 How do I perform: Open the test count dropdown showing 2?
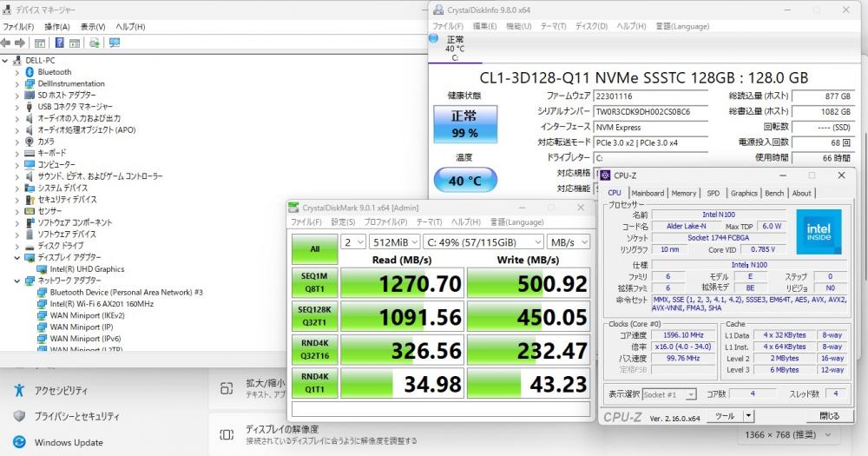[353, 242]
